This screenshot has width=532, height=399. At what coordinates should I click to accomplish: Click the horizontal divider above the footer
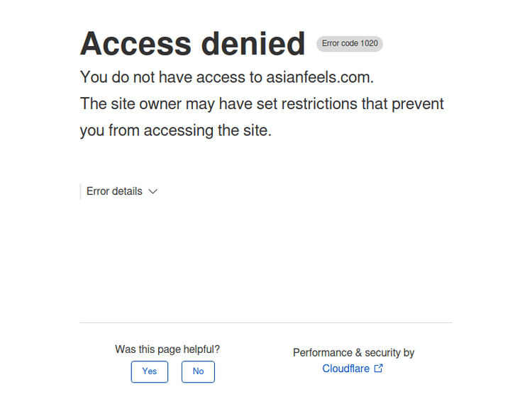click(265, 323)
